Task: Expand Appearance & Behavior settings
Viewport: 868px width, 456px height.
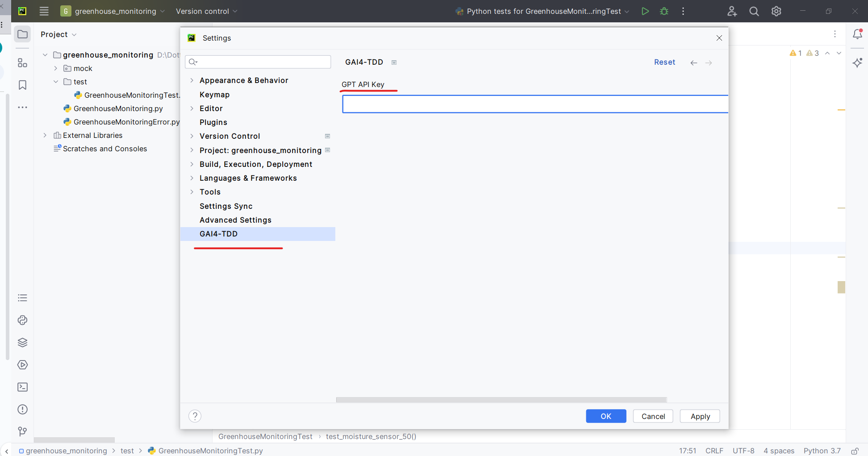Action: click(192, 80)
